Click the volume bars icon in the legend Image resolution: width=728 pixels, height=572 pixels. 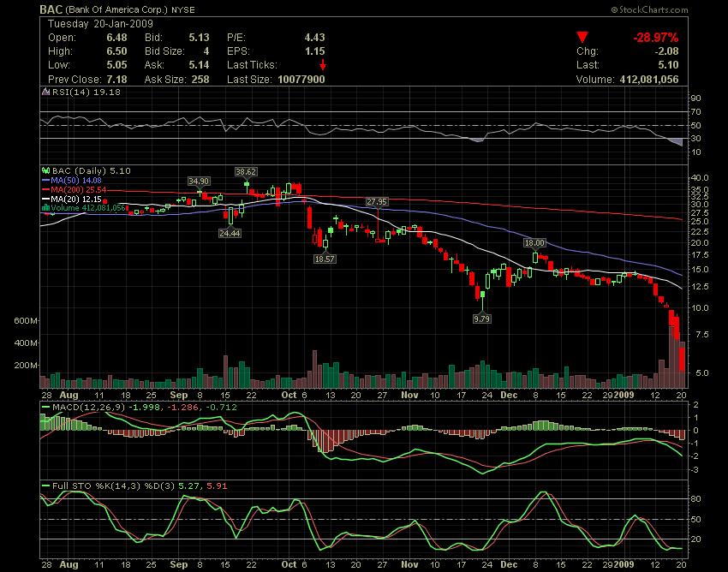click(x=45, y=208)
